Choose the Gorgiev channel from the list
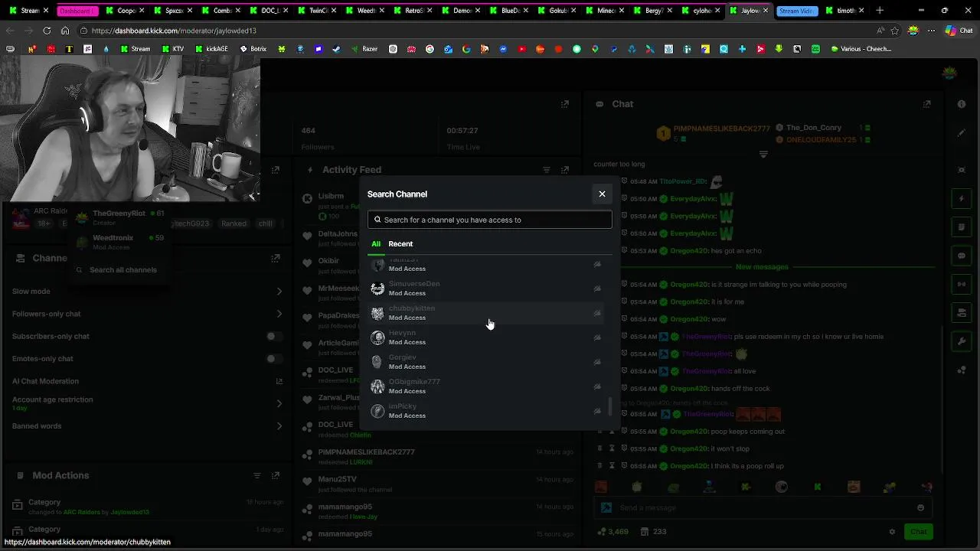This screenshot has height=551, width=980. tap(486, 362)
